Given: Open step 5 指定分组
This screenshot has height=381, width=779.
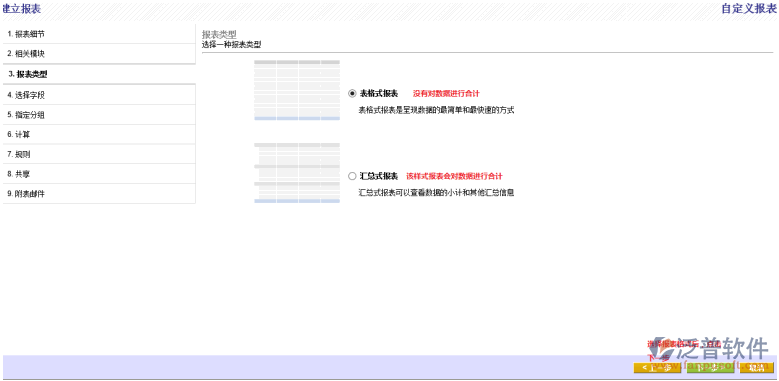Looking at the screenshot, I should pos(99,115).
